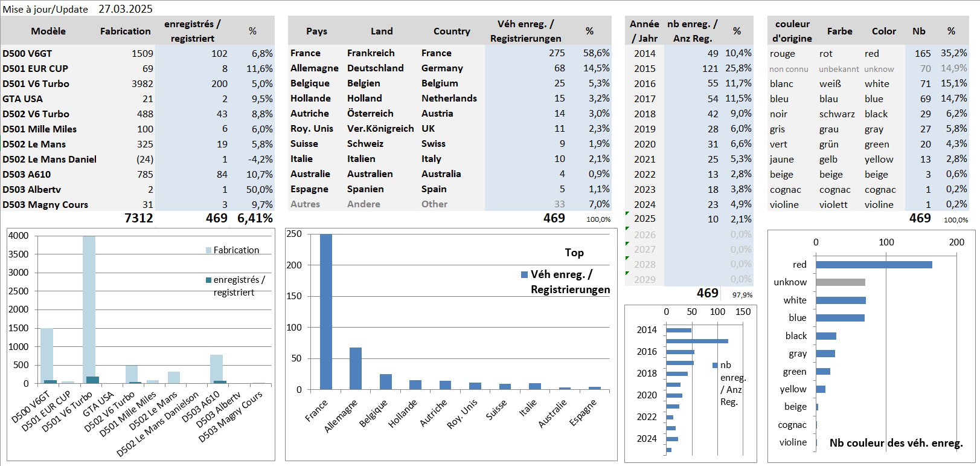
Task: Click the D503 Albertv model cell
Action: pos(31,189)
